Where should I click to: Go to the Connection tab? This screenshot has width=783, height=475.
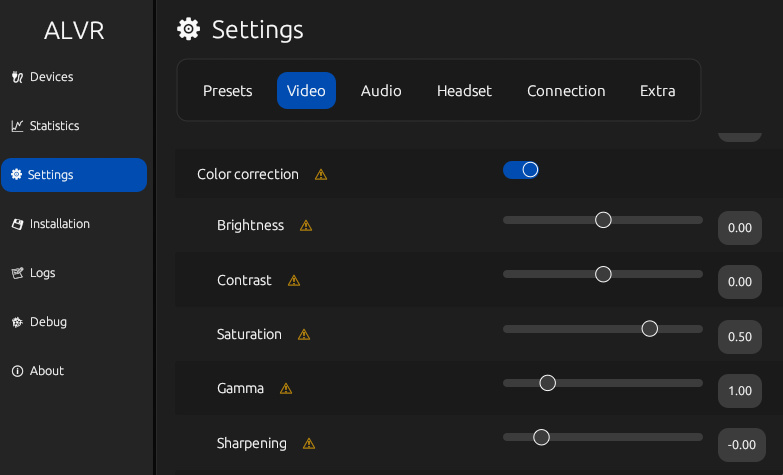(566, 91)
